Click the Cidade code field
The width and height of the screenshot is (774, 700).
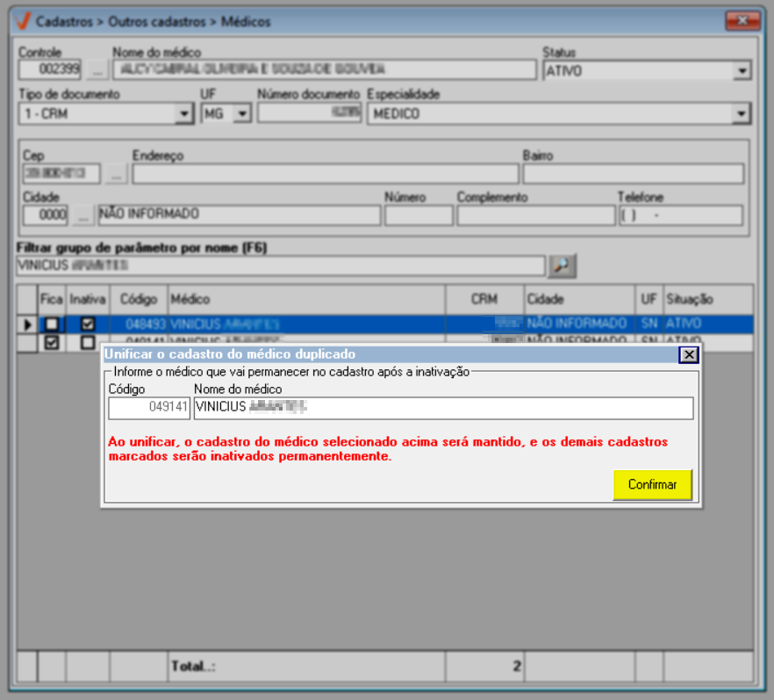coord(46,216)
